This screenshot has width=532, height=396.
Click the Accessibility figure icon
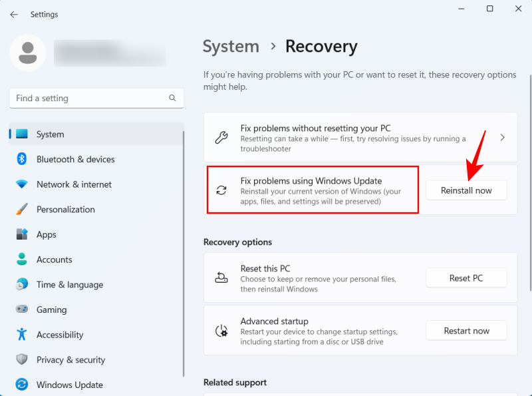pyautogui.click(x=22, y=334)
